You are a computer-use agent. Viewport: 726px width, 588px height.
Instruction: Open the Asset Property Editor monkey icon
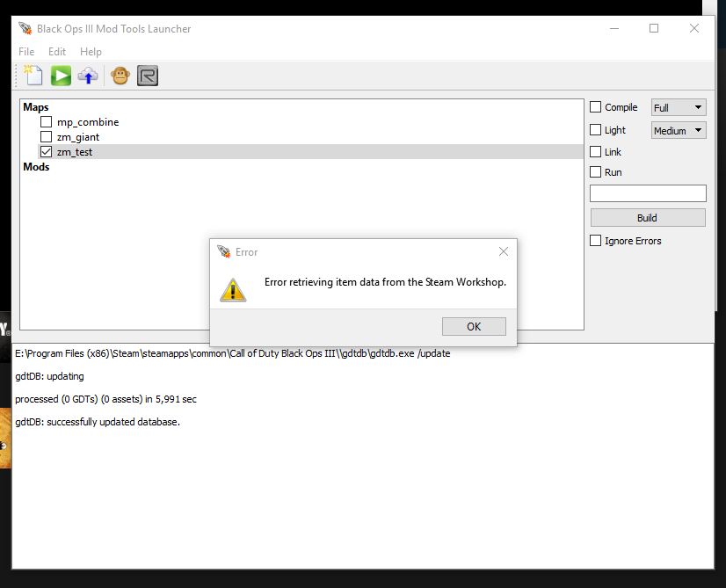pyautogui.click(x=120, y=76)
